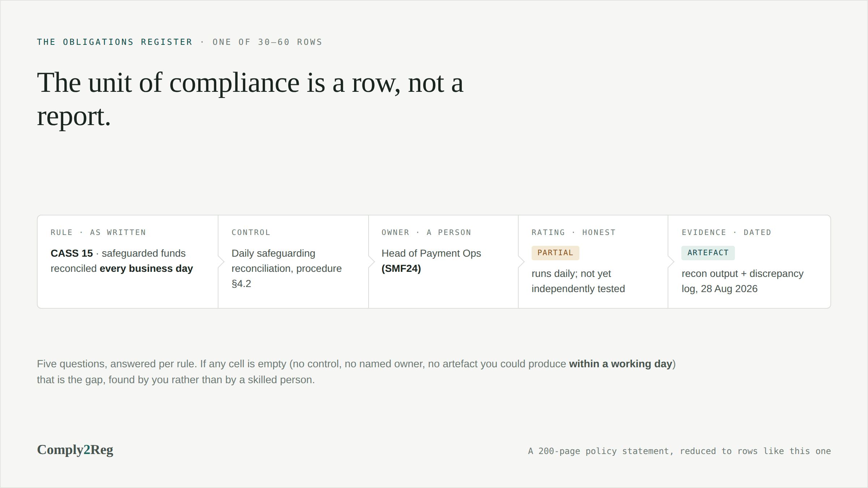The image size is (868, 488).
Task: Click 'THE OBLIGATIONS REGISTER' header text
Action: coord(115,42)
